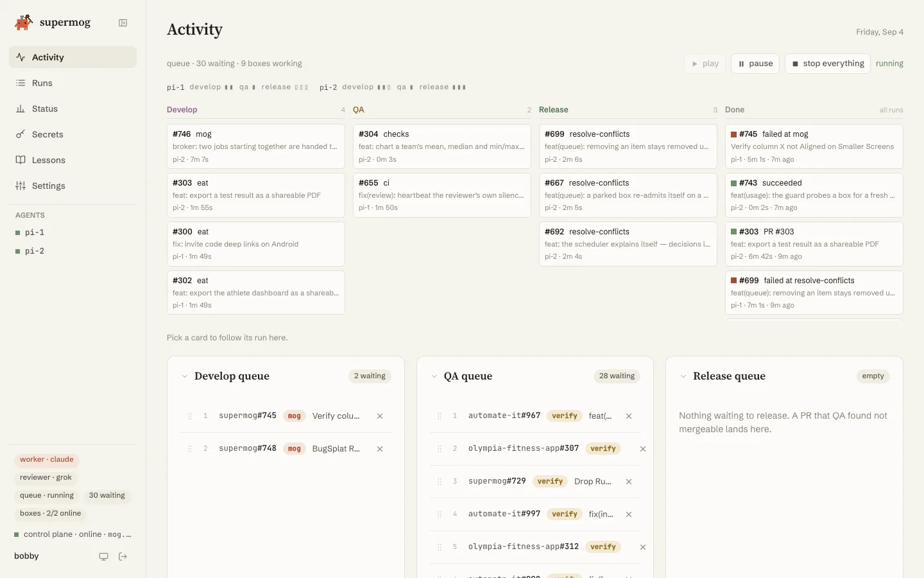Collapse the Release queue
This screenshot has height=578, width=924.
coord(683,376)
